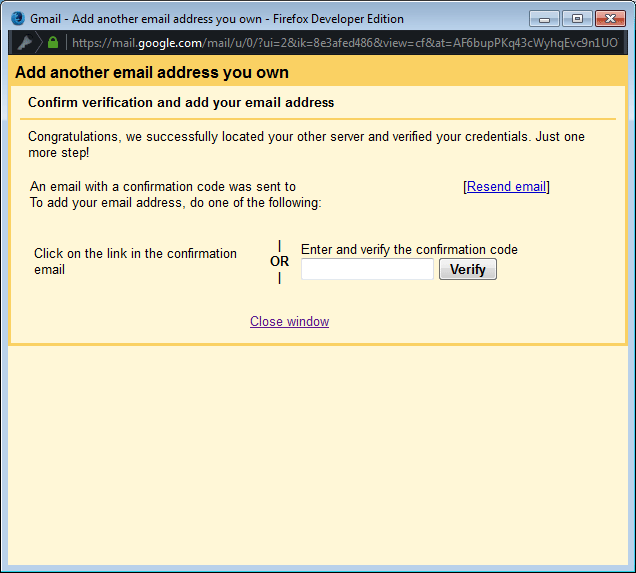This screenshot has height=573, width=636.
Task: Click the Congratulations message paragraph
Action: pos(306,144)
